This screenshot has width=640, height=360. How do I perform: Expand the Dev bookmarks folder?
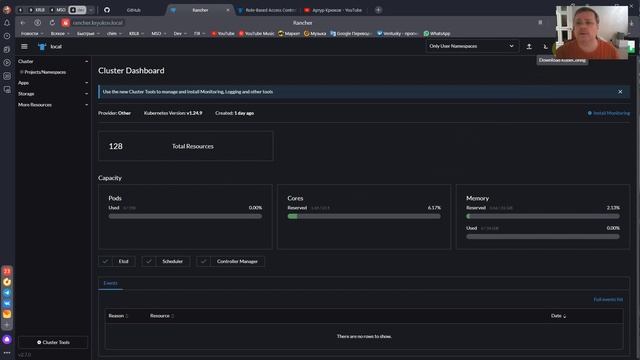coord(180,33)
